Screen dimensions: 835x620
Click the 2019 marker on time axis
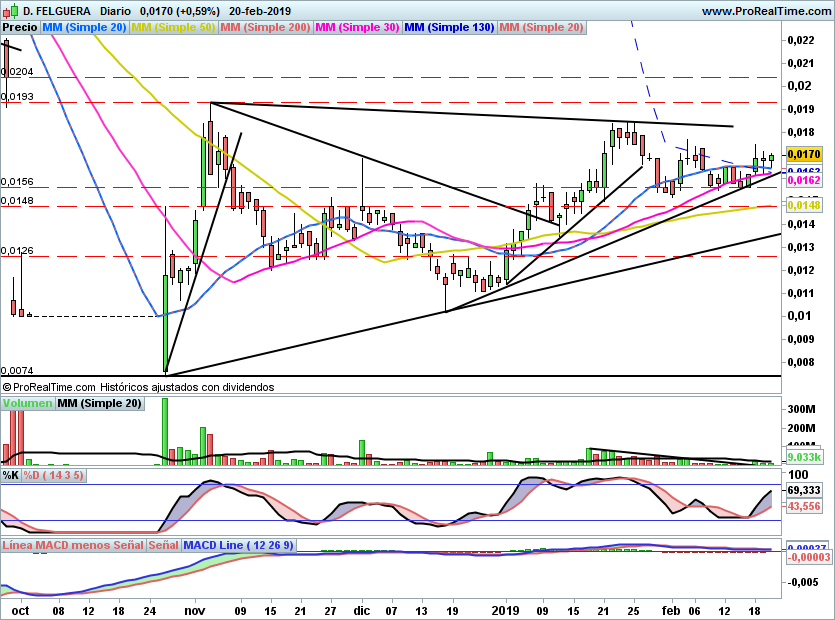click(x=505, y=610)
